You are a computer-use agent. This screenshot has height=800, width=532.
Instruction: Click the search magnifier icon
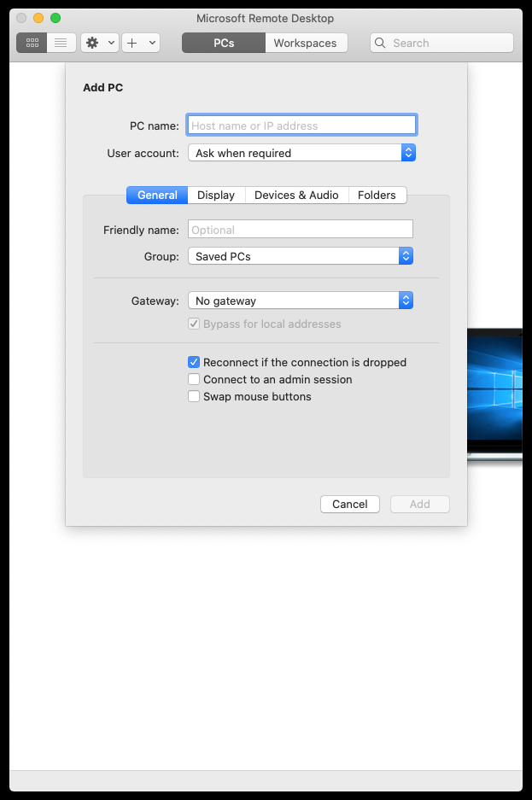coord(380,43)
